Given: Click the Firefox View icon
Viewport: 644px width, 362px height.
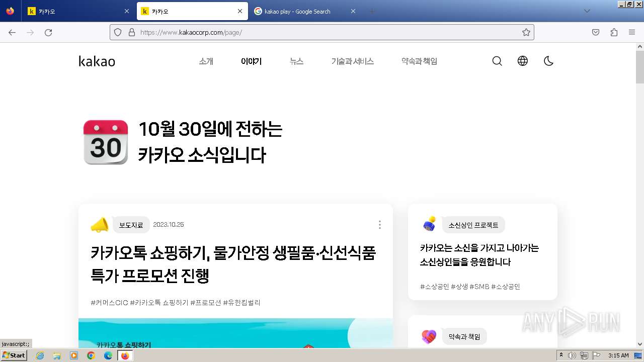Looking at the screenshot, I should [x=10, y=11].
